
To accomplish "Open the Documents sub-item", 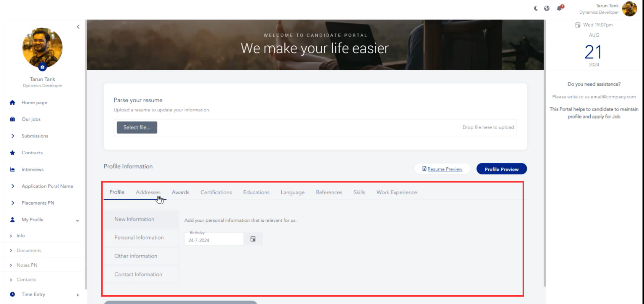I will 29,251.
